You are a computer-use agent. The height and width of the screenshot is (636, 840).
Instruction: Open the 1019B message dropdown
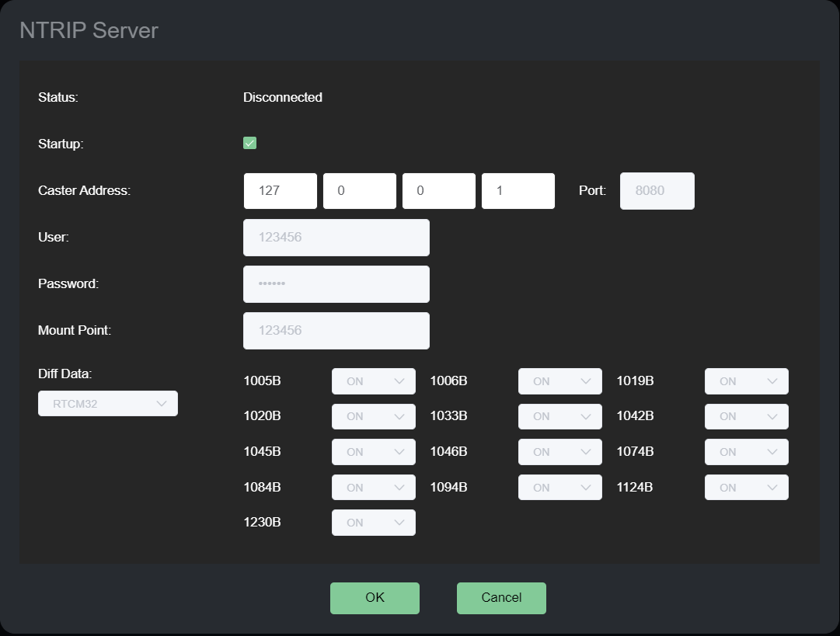(746, 381)
